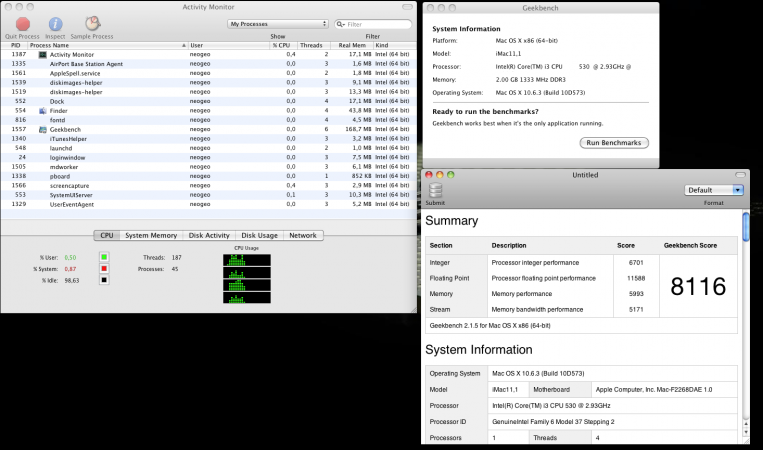Click the 8116 Geekbench Score value
Screen dimensions: 763x450
(698, 287)
